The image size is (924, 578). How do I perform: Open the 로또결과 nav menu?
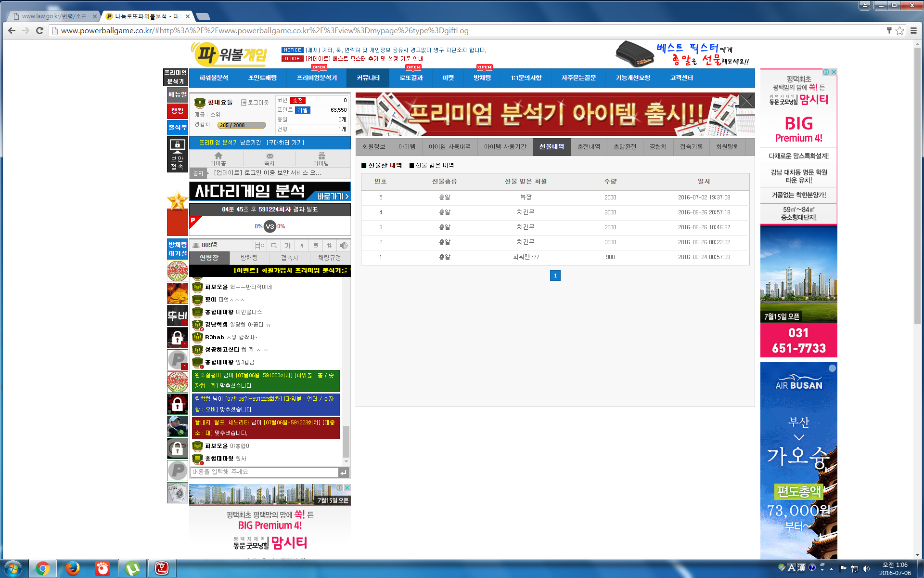point(411,78)
